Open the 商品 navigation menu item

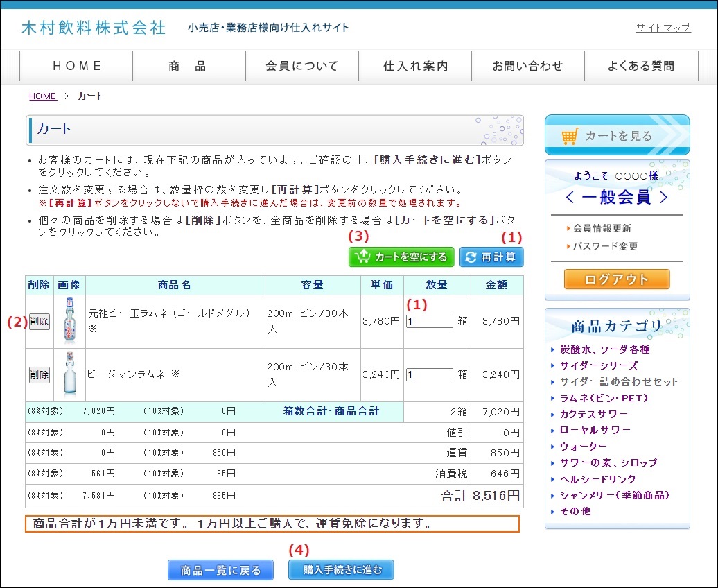tap(189, 67)
